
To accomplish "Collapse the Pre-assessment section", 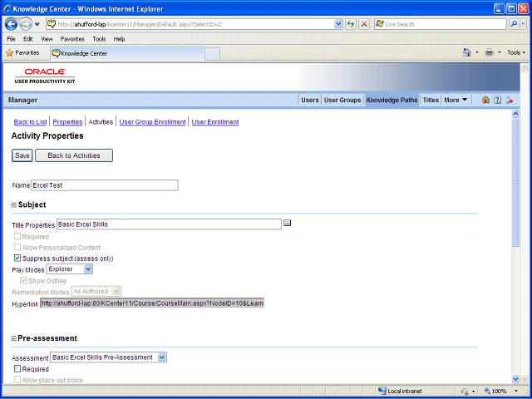I will [14, 338].
